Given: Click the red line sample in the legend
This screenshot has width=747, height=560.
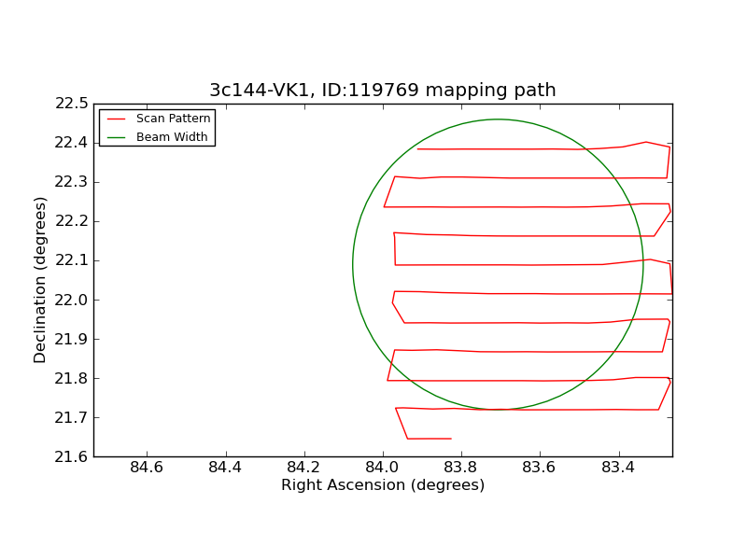Looking at the screenshot, I should pyautogui.click(x=116, y=119).
